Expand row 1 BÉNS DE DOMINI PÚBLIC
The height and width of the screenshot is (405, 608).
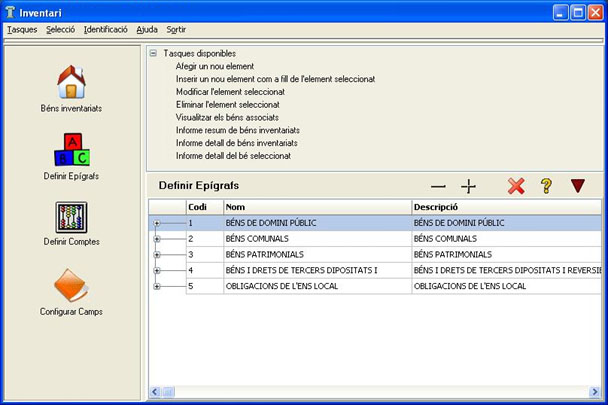click(x=157, y=222)
